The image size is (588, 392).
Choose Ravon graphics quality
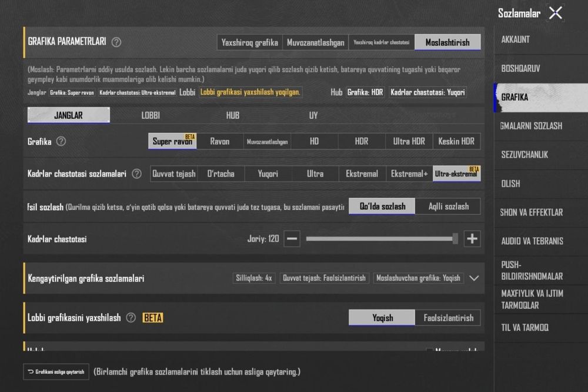tap(220, 141)
